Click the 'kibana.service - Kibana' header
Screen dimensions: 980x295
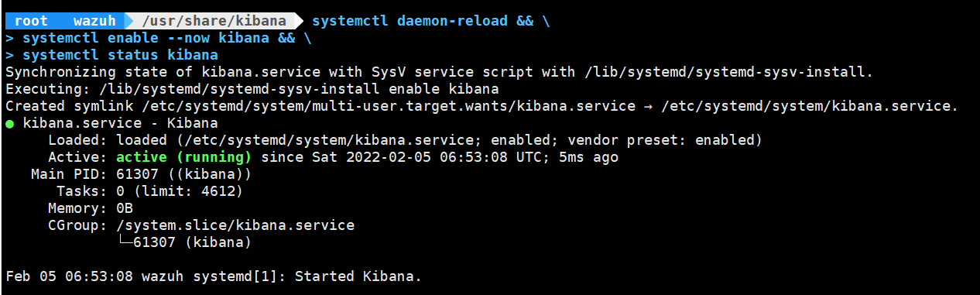click(x=120, y=124)
